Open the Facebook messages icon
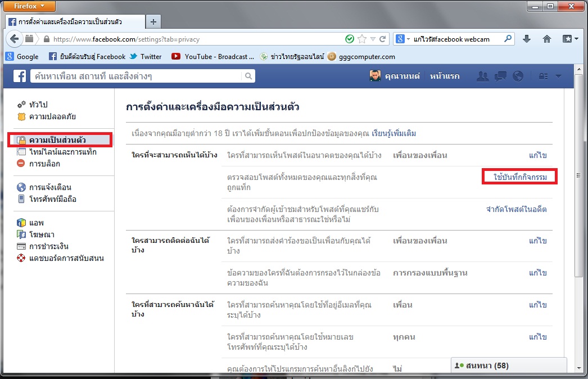This screenshot has height=379, width=588. click(500, 76)
